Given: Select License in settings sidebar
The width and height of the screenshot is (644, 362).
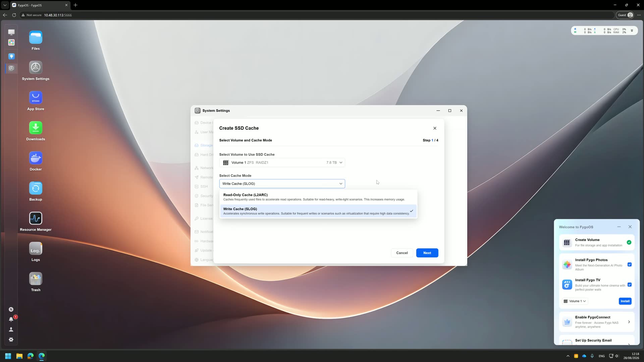Looking at the screenshot, I should click(x=204, y=219).
